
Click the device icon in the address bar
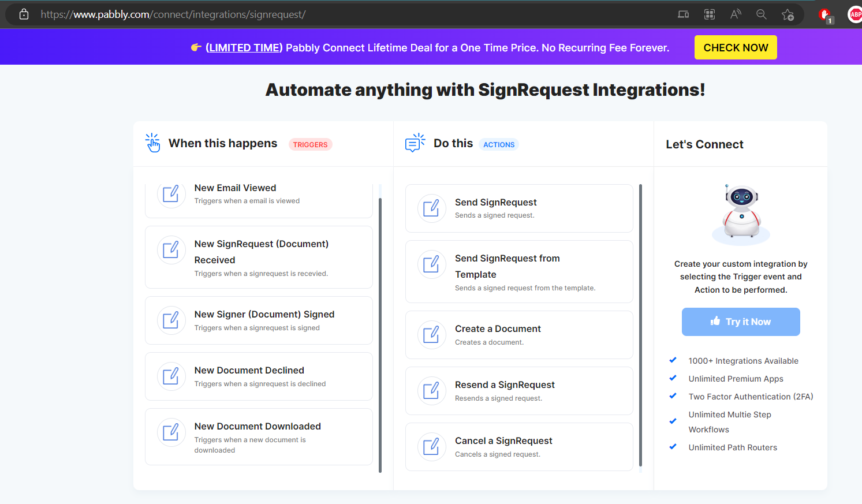(684, 14)
